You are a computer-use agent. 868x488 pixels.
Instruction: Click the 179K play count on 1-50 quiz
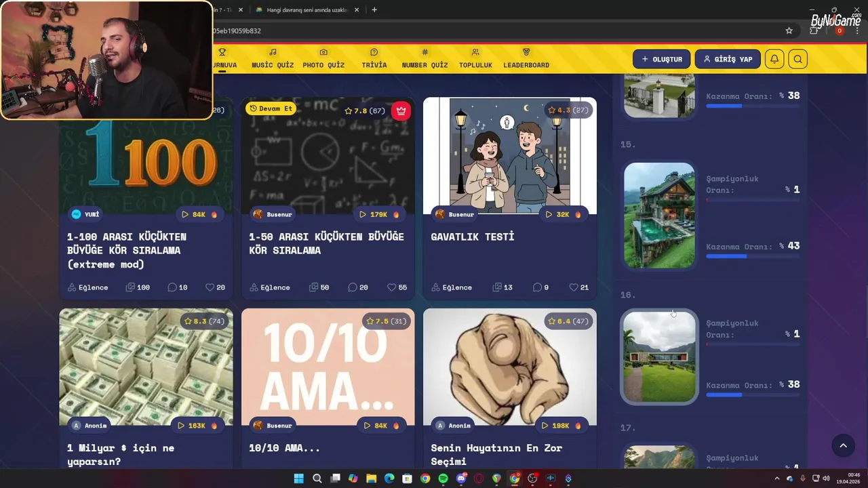tap(378, 214)
